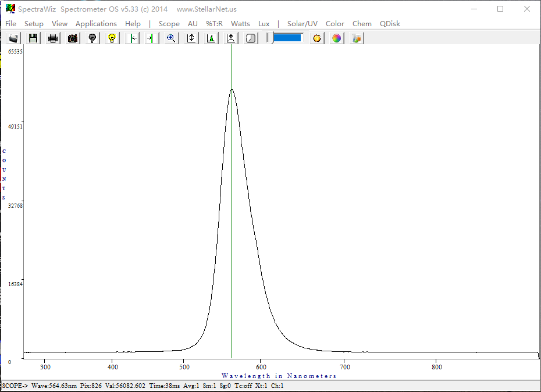Click the printer icon
The width and height of the screenshot is (541, 392).
click(53, 38)
